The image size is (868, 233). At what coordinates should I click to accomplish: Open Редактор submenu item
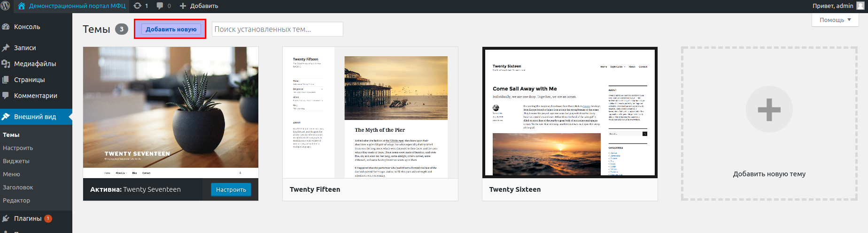click(x=16, y=201)
